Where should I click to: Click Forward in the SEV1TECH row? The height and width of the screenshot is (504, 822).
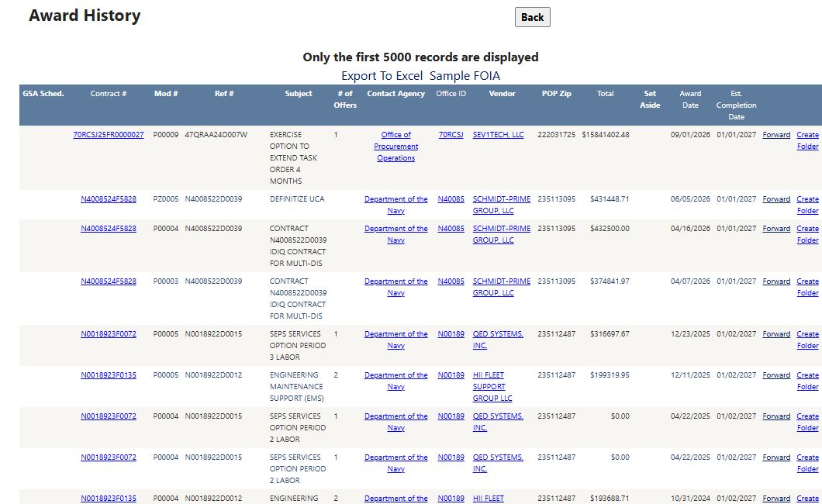coord(776,135)
